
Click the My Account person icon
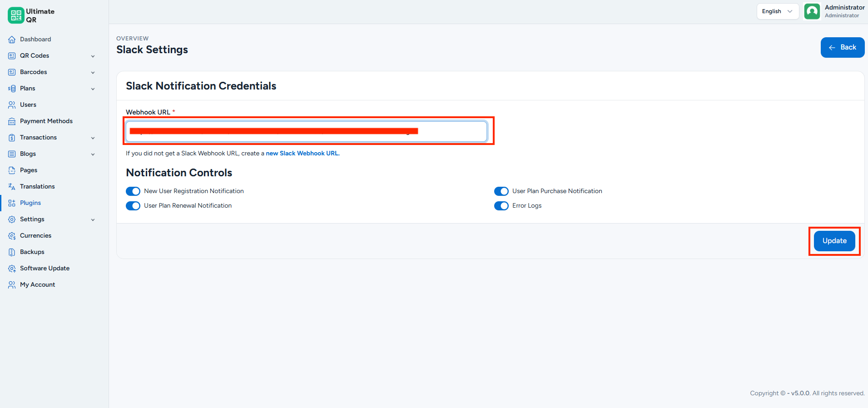(12, 285)
